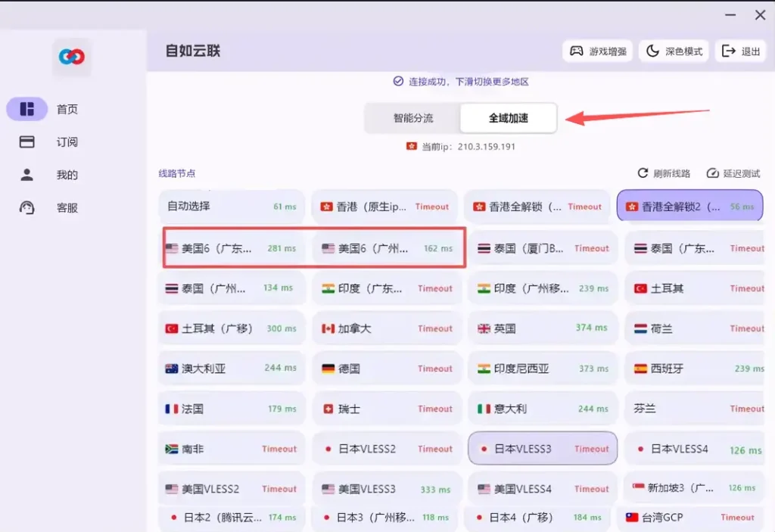
Task: Select the 香港全解锁2 node
Action: pyautogui.click(x=689, y=206)
